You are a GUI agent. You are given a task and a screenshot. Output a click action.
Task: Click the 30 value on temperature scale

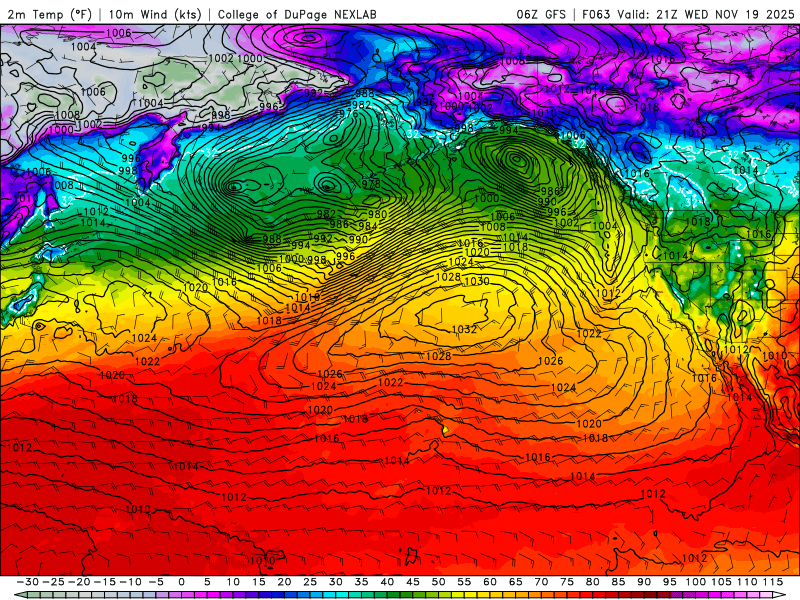[x=335, y=582]
